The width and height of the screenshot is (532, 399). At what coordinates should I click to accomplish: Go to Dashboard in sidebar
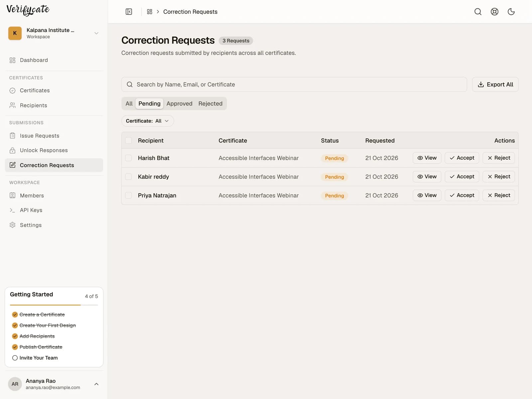pos(54,60)
